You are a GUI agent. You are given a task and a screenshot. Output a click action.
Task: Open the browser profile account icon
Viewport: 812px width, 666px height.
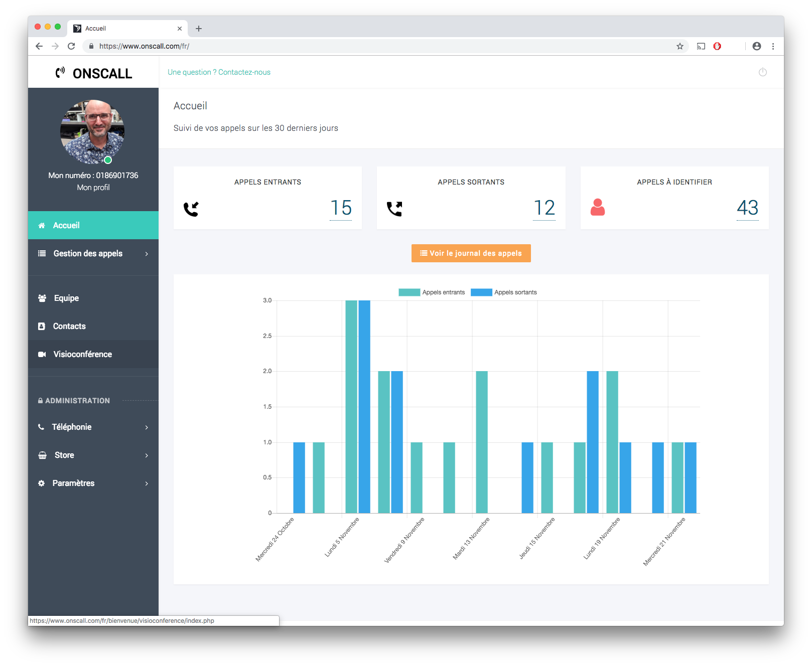point(757,46)
